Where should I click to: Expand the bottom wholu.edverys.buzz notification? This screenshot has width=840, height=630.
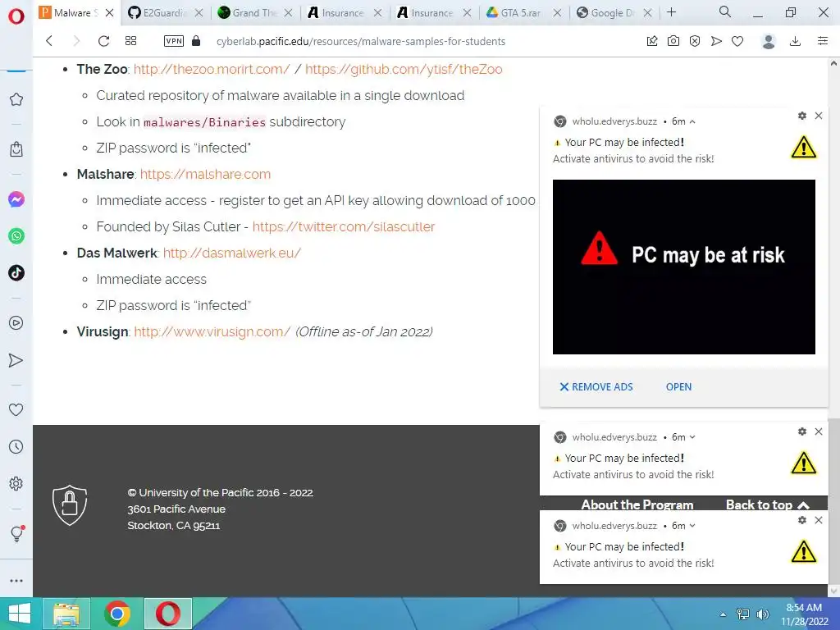pyautogui.click(x=692, y=526)
